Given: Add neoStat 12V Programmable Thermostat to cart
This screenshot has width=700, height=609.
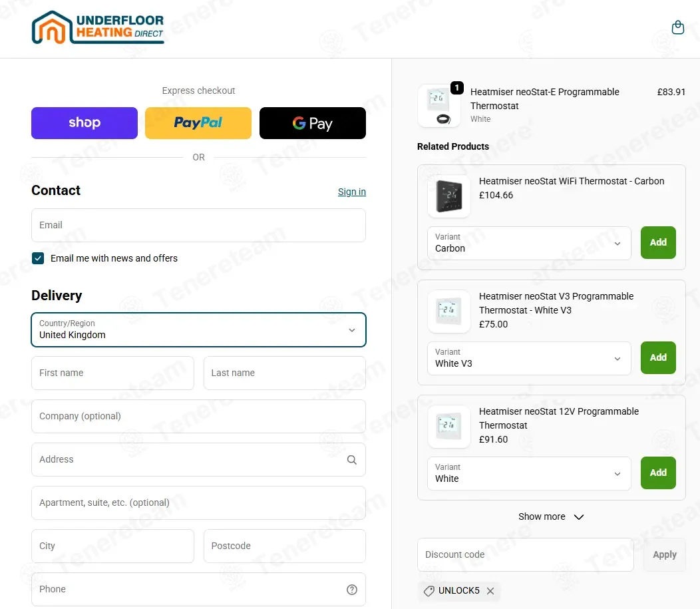Looking at the screenshot, I should point(658,473).
